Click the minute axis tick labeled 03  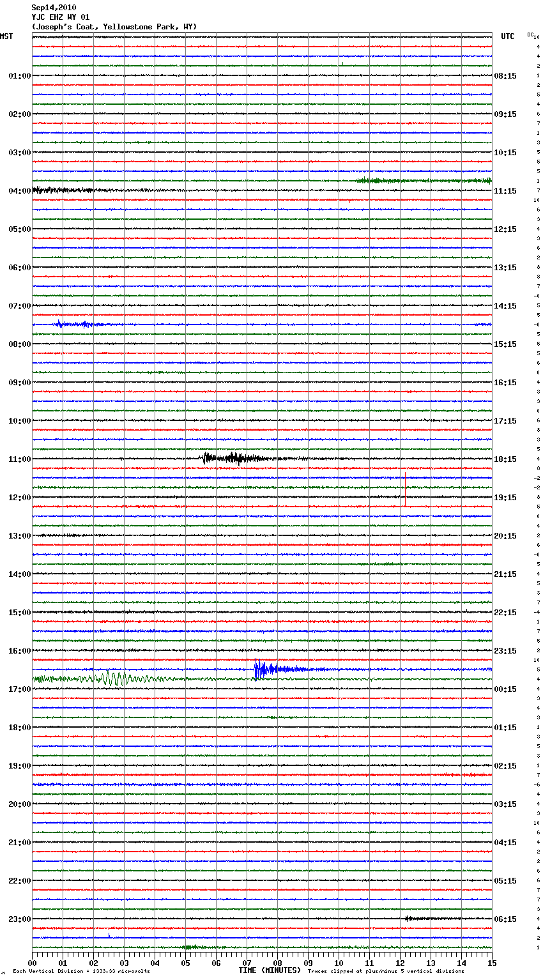coord(124,963)
